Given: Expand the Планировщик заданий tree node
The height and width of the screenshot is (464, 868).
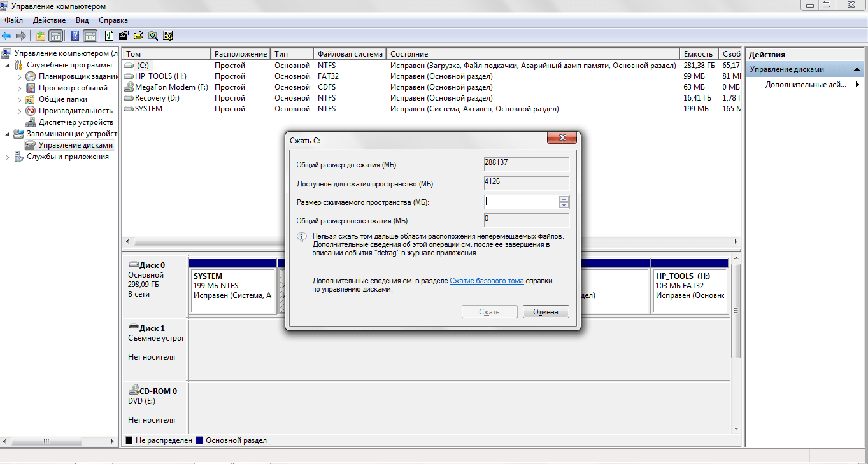Looking at the screenshot, I should tap(19, 76).
